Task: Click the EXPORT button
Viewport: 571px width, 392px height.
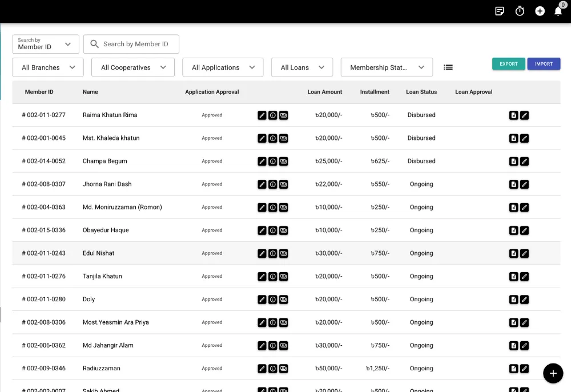Action: [x=508, y=64]
